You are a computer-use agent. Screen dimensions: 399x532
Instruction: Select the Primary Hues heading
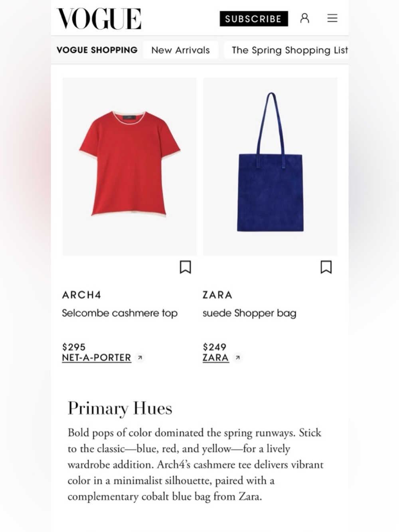pyautogui.click(x=120, y=408)
